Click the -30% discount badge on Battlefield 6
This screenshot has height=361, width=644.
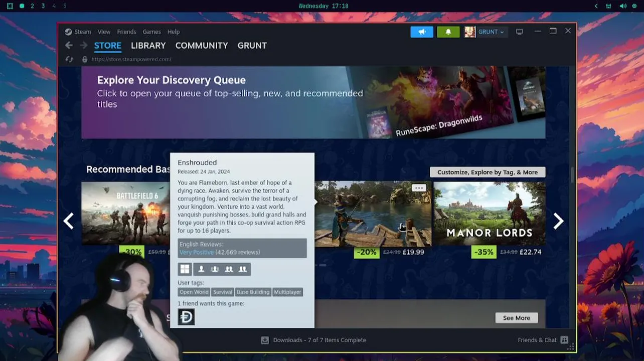point(131,252)
